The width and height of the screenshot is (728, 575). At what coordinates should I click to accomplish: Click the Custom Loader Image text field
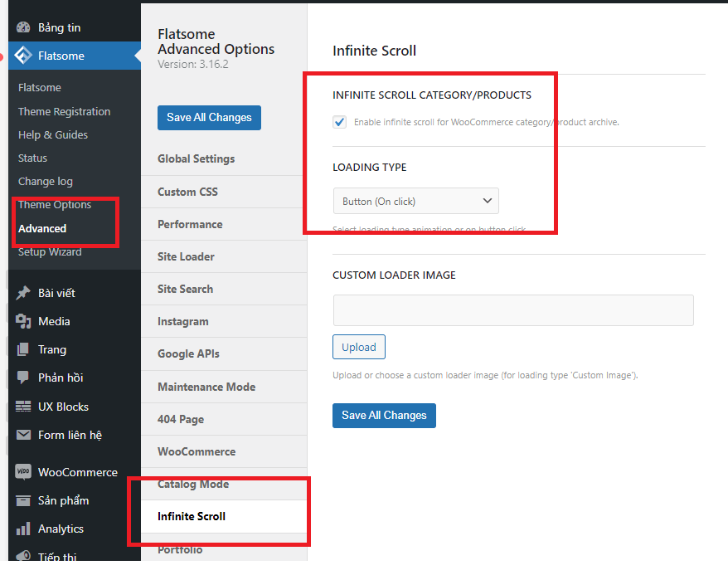pos(512,310)
